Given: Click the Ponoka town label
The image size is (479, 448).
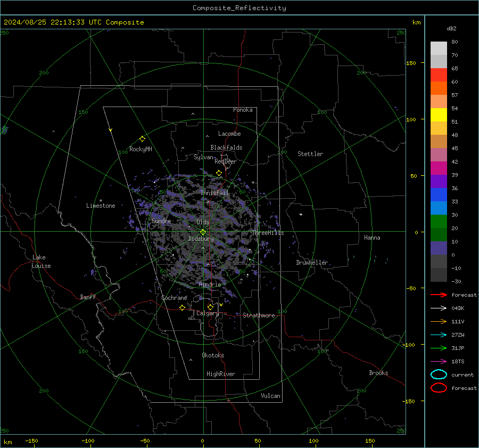Looking at the screenshot, I should coord(243,110).
